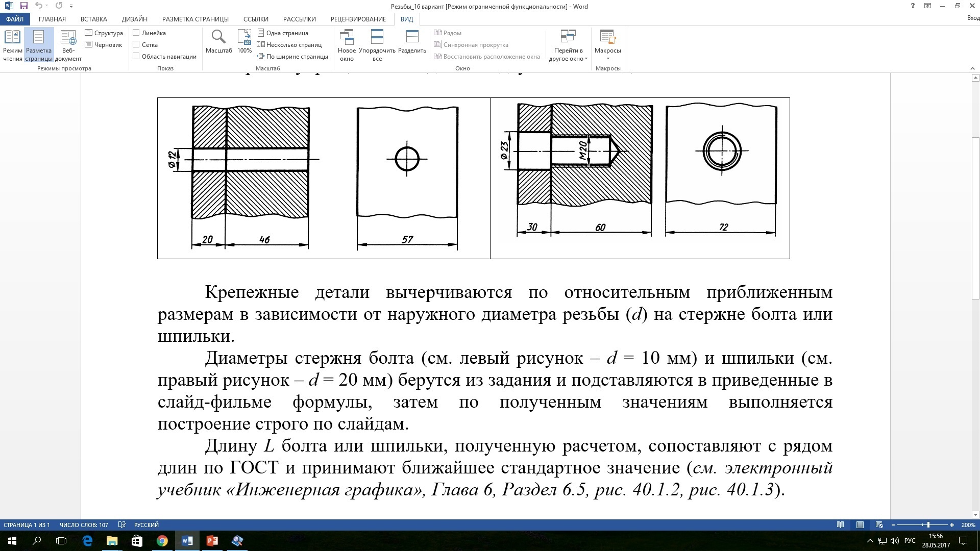
Task: Switch to РАЗМЕТКА СТРАНИЦЫ tab
Action: click(x=195, y=19)
